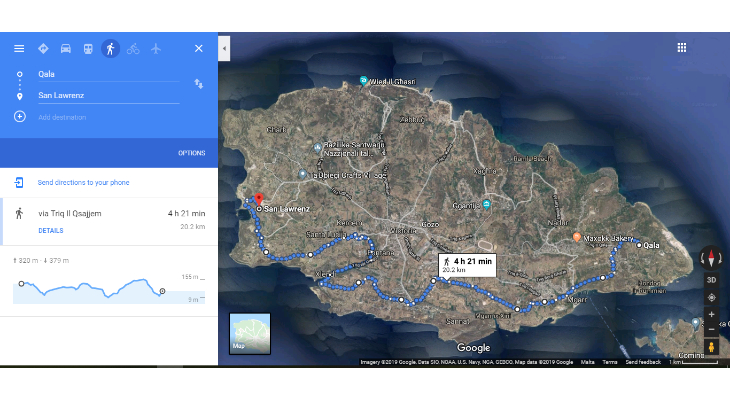Image resolution: width=730 pixels, height=400 pixels.
Task: Send directions to your phone
Action: click(x=83, y=183)
